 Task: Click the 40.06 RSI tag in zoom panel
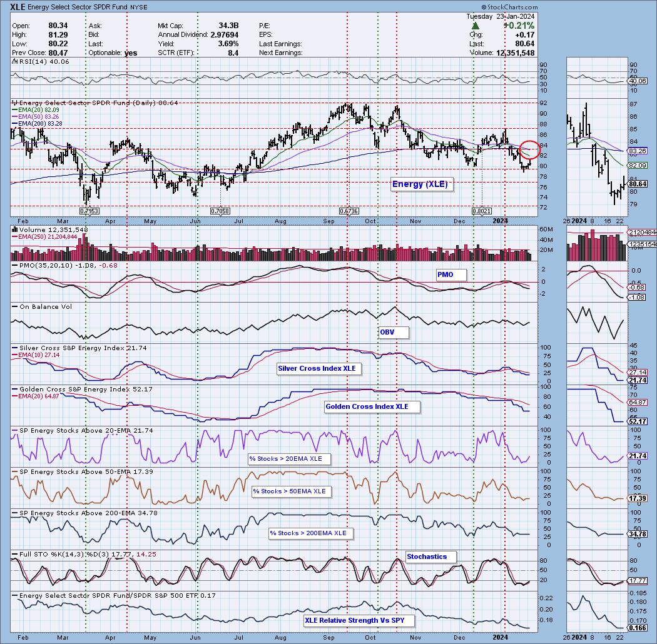[x=638, y=81]
